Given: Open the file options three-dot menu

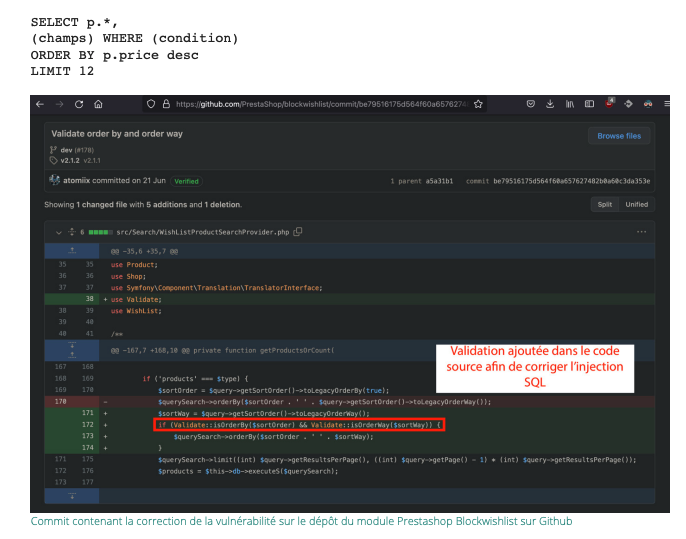Looking at the screenshot, I should click(641, 232).
